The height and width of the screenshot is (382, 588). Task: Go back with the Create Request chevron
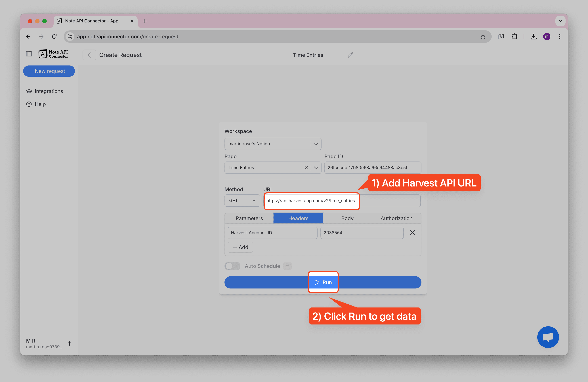point(89,55)
